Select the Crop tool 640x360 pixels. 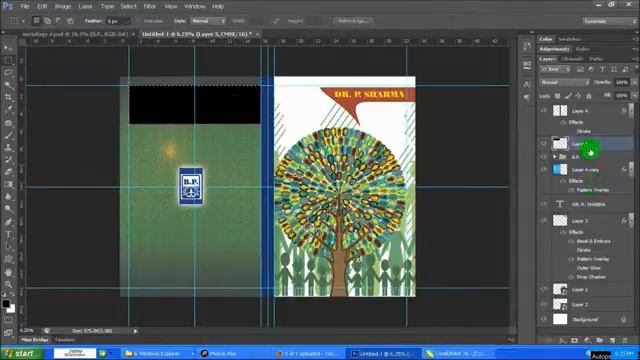(8, 97)
